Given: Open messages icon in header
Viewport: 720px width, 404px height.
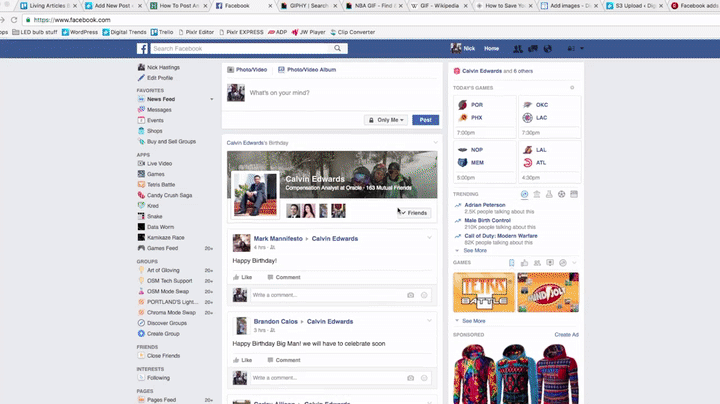Looking at the screenshot, I should (533, 48).
